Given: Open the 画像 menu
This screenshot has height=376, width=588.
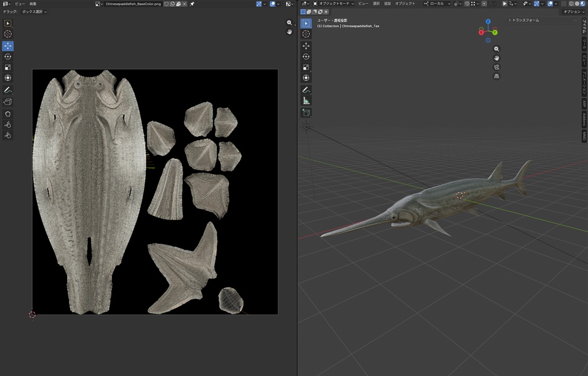Looking at the screenshot, I should click(33, 4).
